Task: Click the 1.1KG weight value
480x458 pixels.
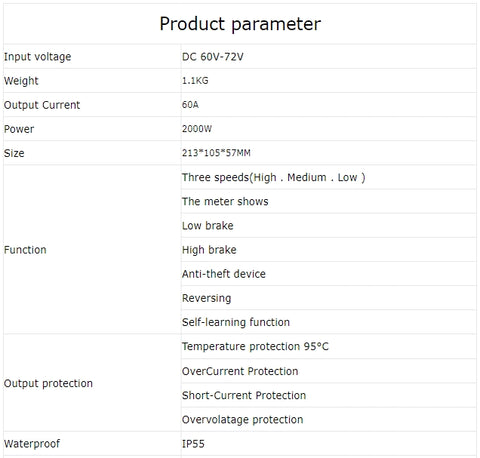Action: click(195, 81)
